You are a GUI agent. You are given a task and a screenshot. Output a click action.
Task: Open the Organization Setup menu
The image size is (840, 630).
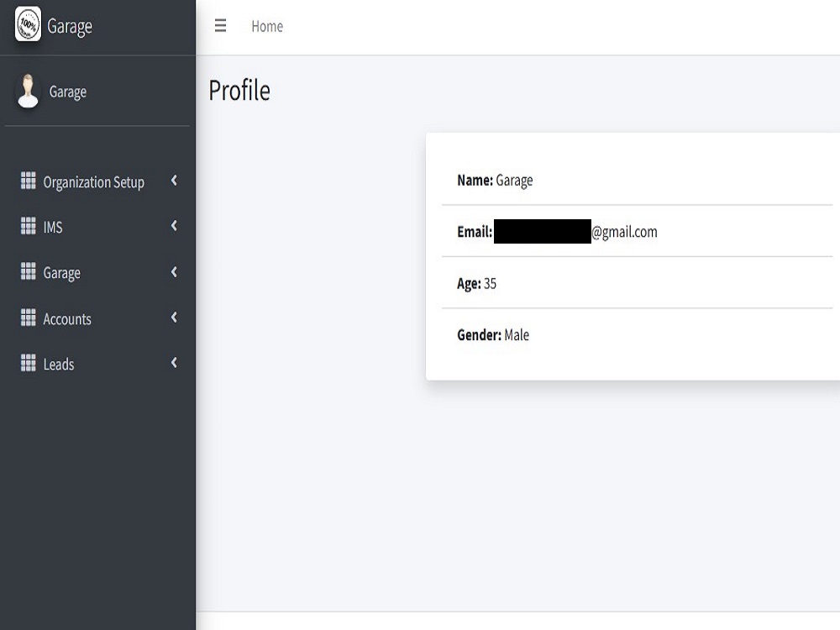pyautogui.click(x=98, y=181)
